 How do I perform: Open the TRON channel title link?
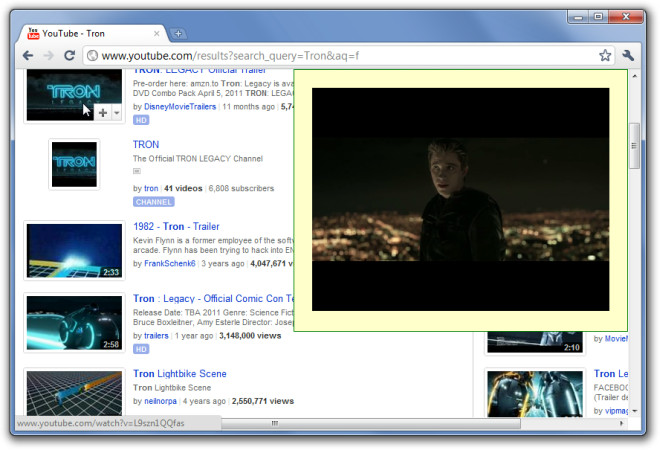coord(146,144)
